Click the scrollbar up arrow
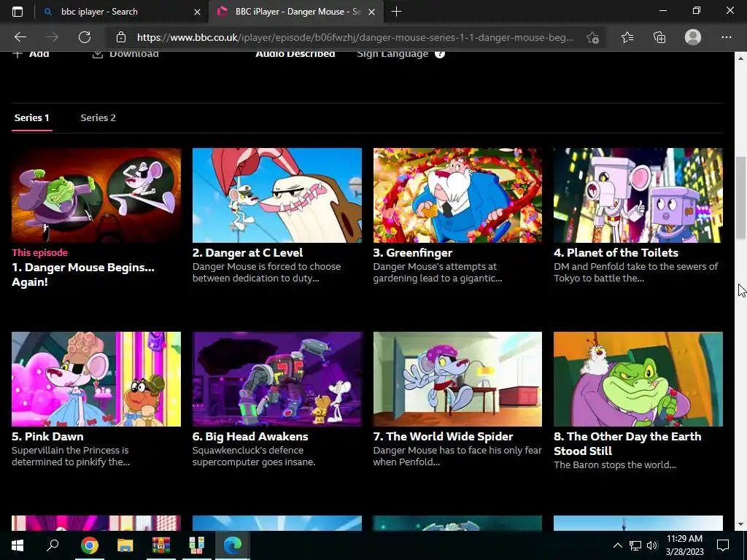 click(741, 58)
